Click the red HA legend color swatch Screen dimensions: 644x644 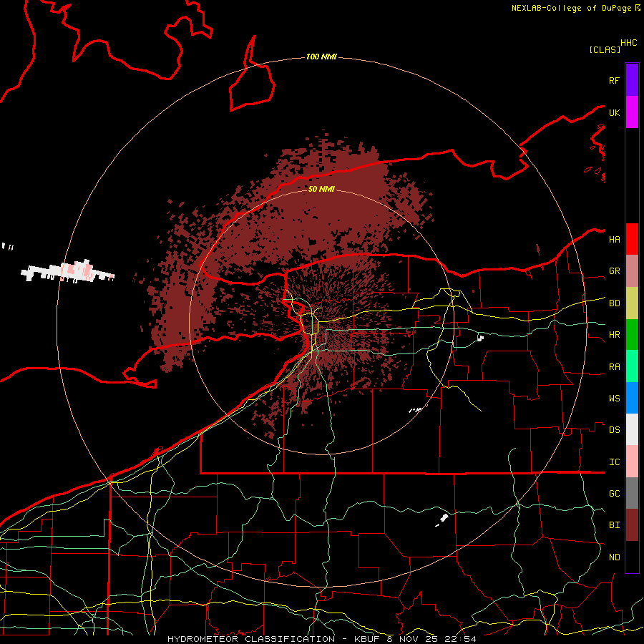(x=632, y=239)
